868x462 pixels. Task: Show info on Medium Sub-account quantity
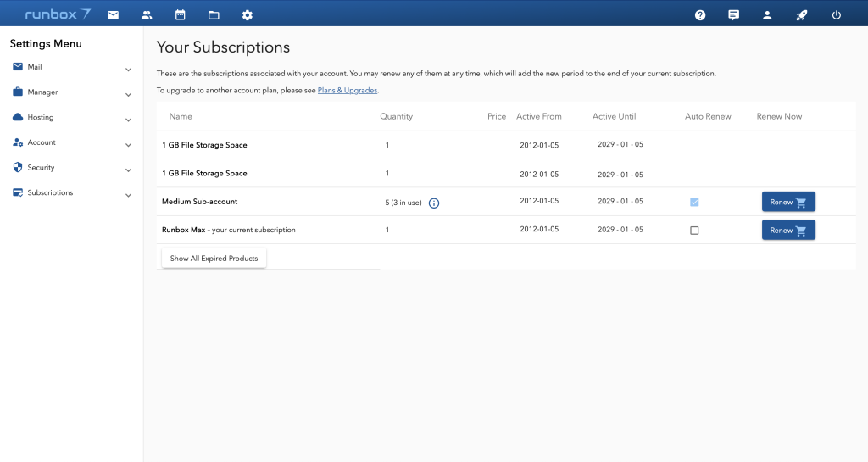coord(434,203)
